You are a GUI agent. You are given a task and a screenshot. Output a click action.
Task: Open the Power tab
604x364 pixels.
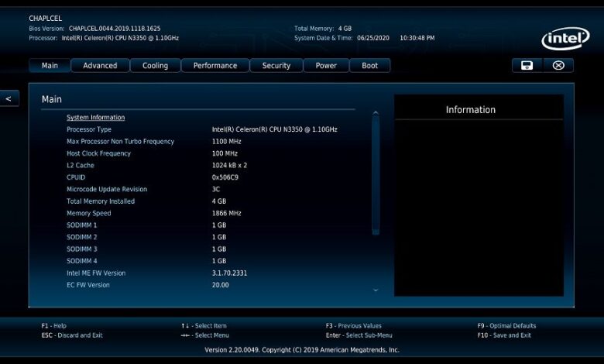326,66
